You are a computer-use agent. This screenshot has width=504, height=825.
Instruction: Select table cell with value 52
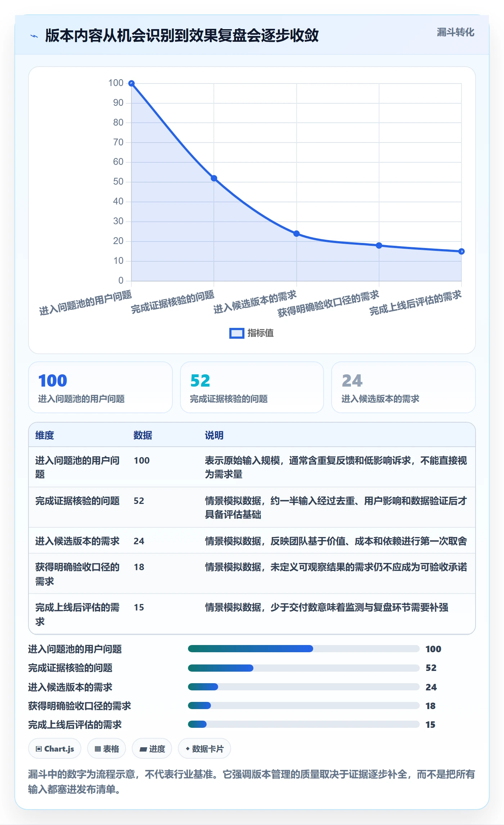(x=139, y=501)
